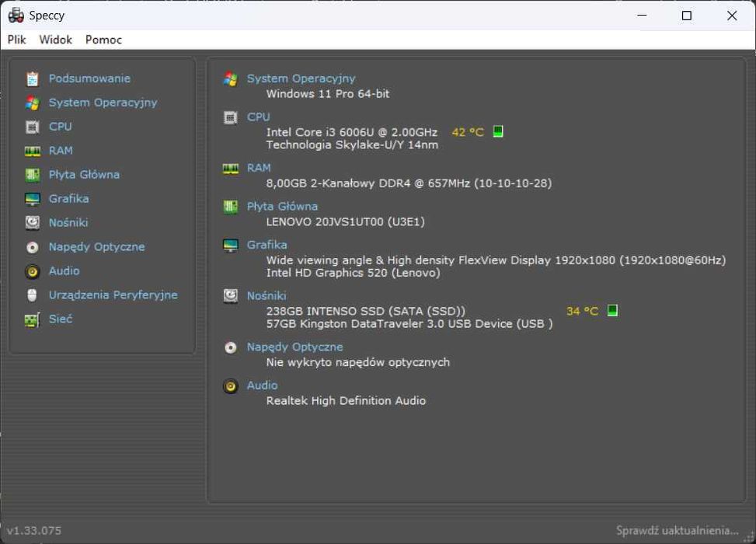Screen dimensions: 756x544
Task: Click the CPU chip icon in sidebar
Action: (x=33, y=127)
